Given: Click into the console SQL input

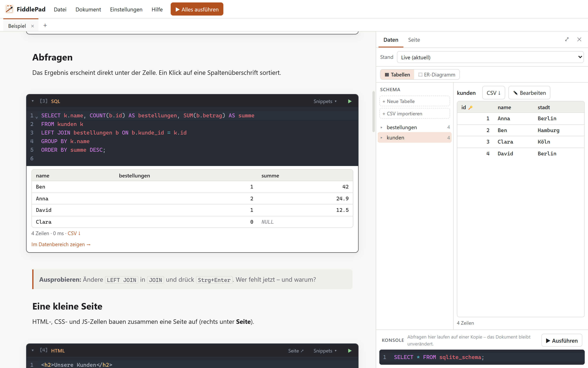Looking at the screenshot, I should (x=482, y=357).
